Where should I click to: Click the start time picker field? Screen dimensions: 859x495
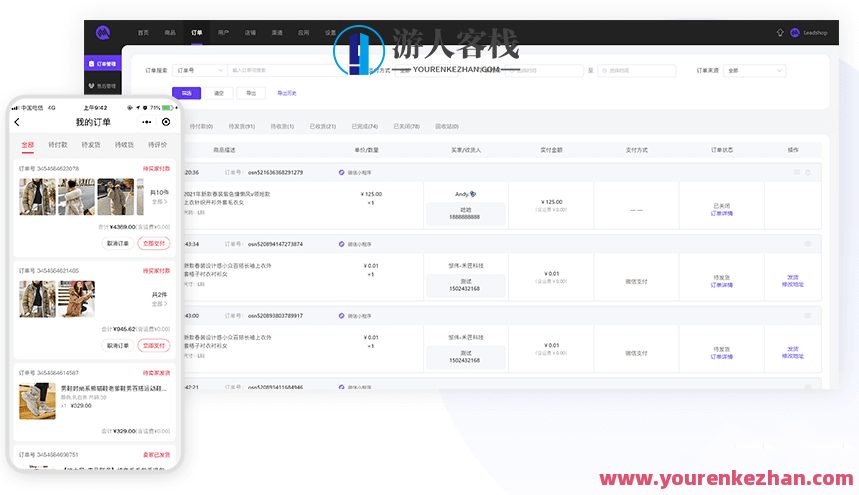(544, 71)
